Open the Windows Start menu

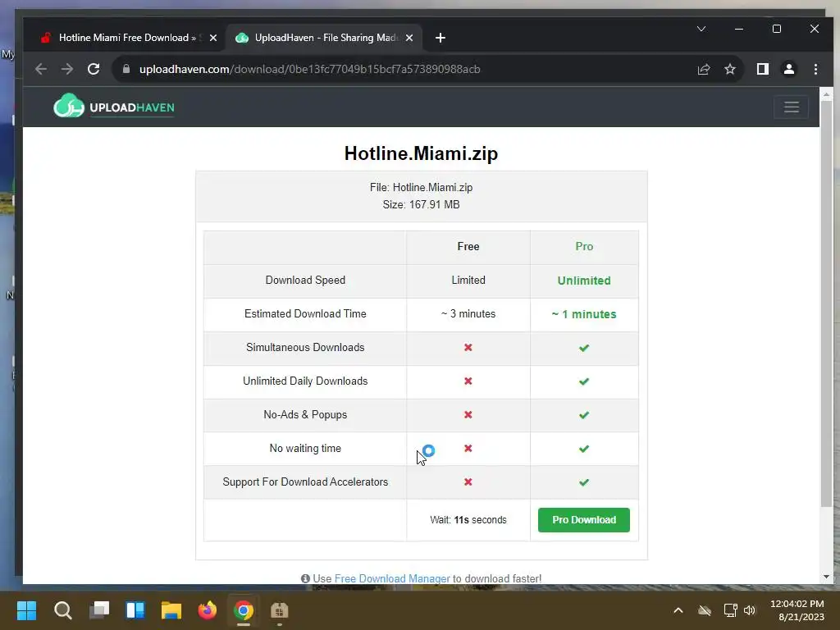click(x=26, y=610)
